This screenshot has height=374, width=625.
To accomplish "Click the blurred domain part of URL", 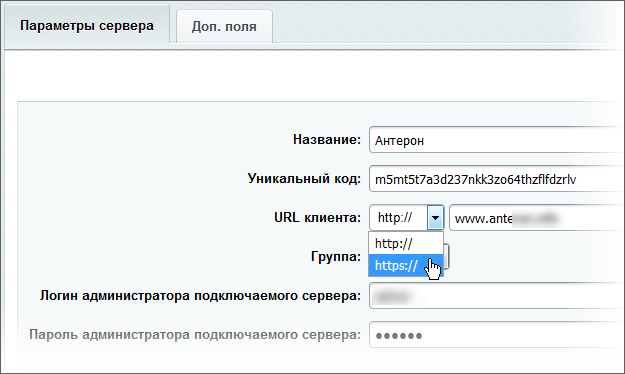I will tap(535, 218).
